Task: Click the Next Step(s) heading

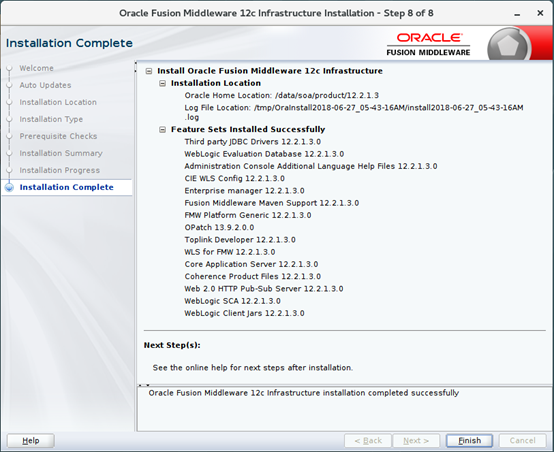Action: click(x=172, y=345)
